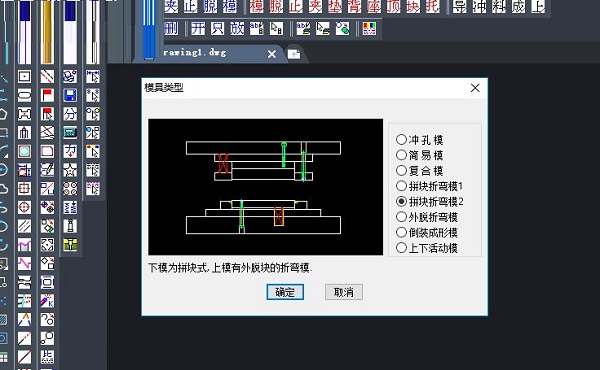Click the circle and green pill icon
This screenshot has height=370, width=600.
click(x=342, y=28)
